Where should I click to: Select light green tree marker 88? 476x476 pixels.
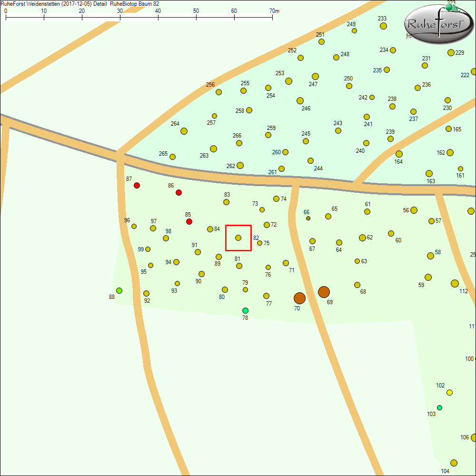click(119, 290)
